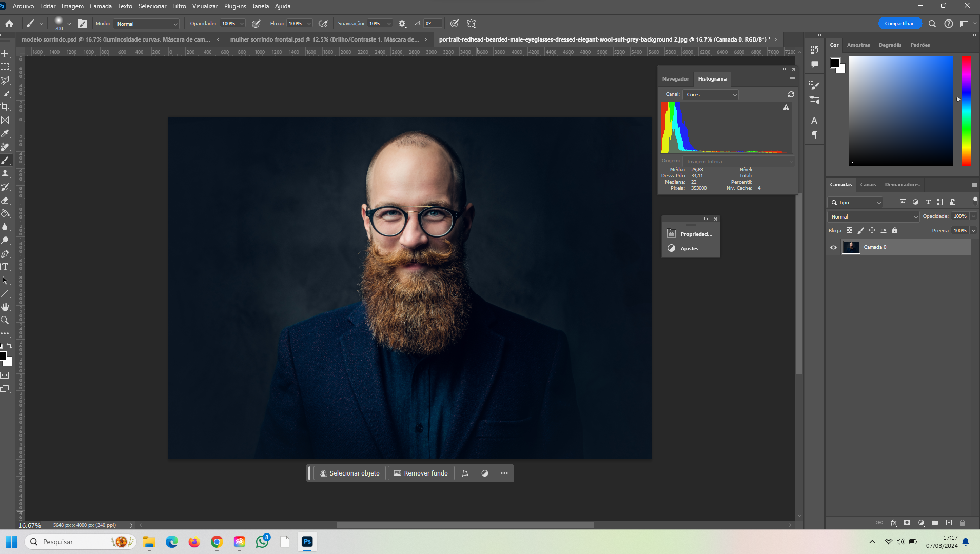Screen dimensions: 980x554
Task: Select the Clone Stamp tool
Action: (x=5, y=173)
